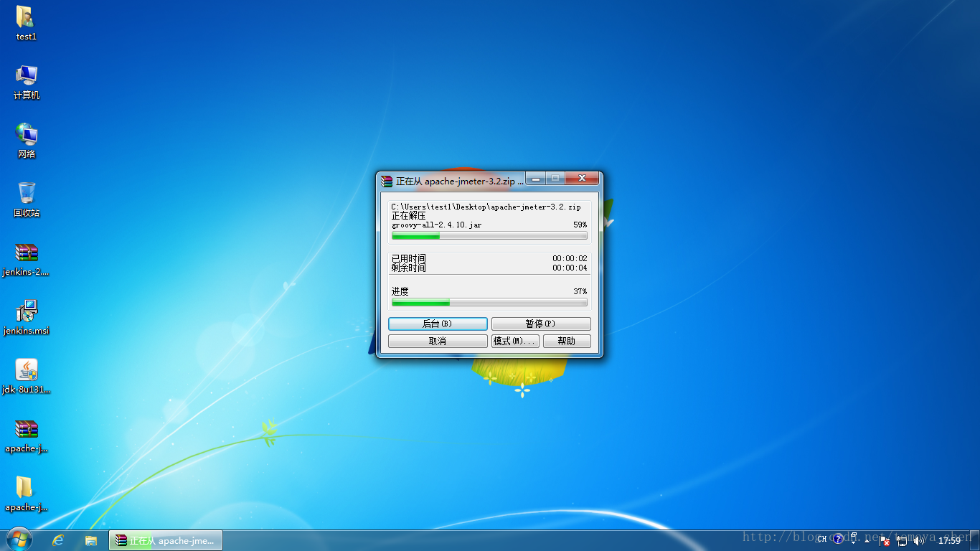Click the WinRAR icon in dialog title
The width and height of the screenshot is (980, 551).
[x=387, y=181]
